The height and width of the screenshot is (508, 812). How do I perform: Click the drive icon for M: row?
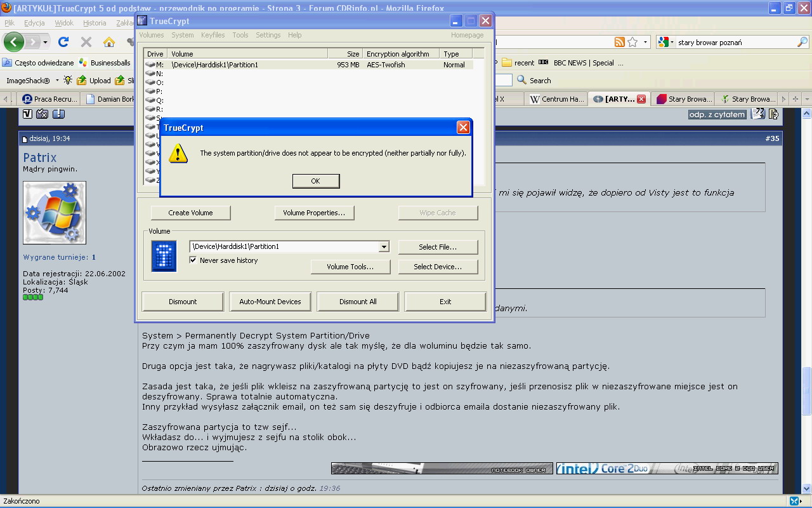150,65
